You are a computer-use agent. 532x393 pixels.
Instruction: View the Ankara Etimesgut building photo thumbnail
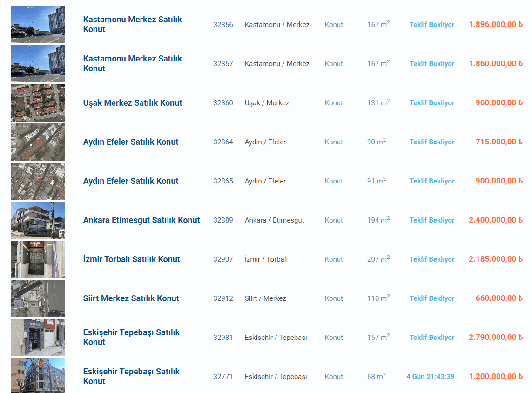coord(38,220)
